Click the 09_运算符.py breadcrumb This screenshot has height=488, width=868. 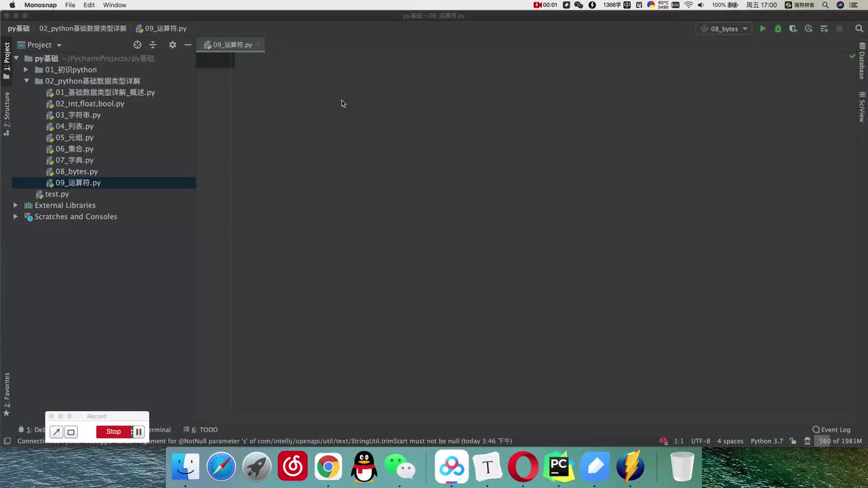coord(161,28)
